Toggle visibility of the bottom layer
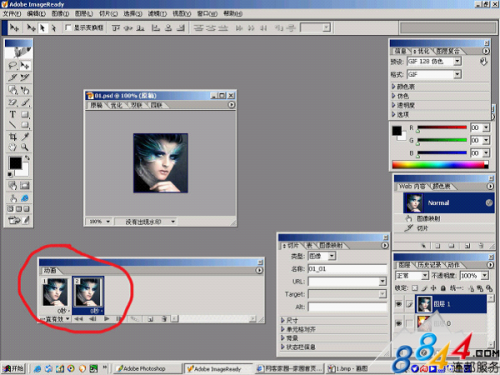 (398, 323)
